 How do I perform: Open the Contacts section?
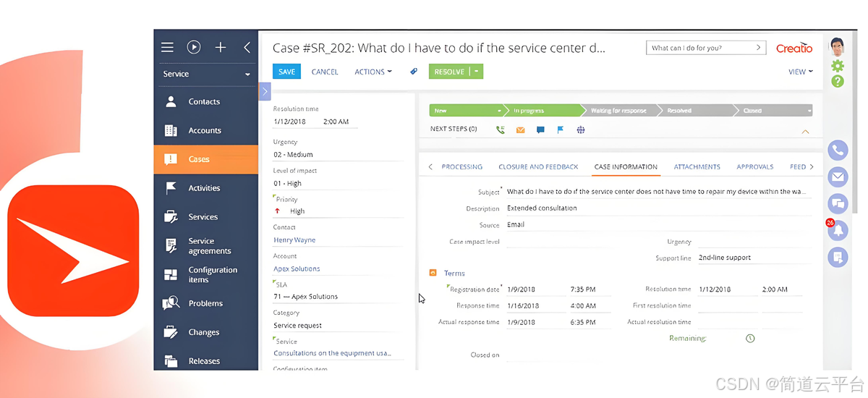click(x=206, y=101)
